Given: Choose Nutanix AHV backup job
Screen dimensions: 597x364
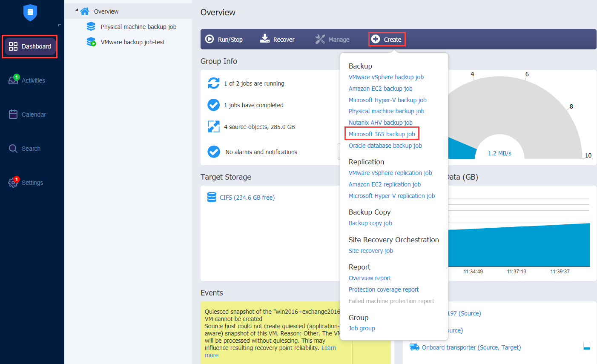Looking at the screenshot, I should (381, 123).
